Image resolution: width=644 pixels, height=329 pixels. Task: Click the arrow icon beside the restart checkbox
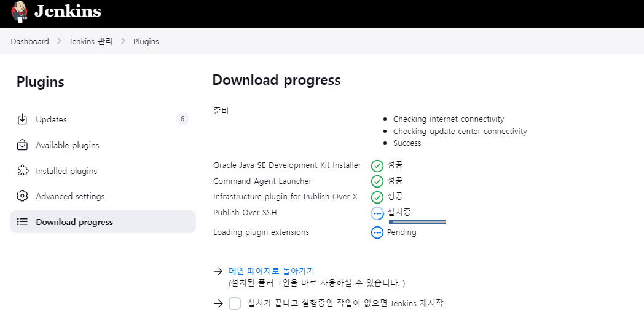[x=218, y=304]
